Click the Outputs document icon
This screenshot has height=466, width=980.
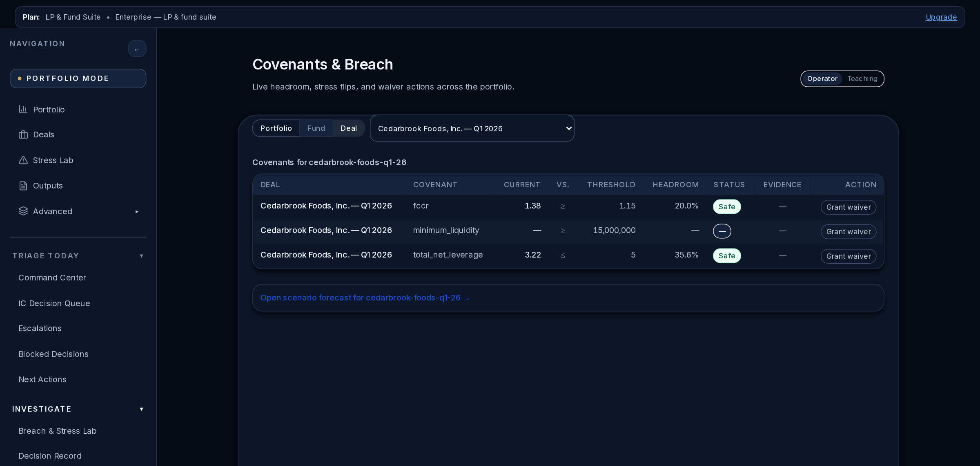(23, 186)
